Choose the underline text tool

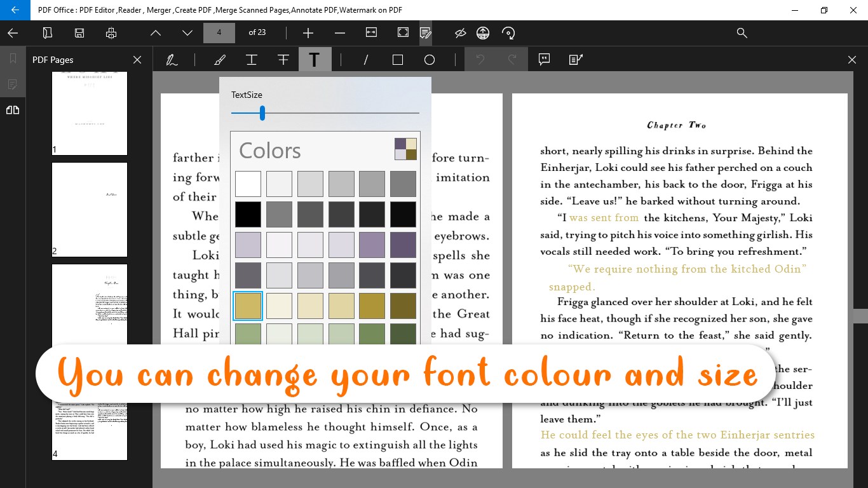[x=252, y=60]
